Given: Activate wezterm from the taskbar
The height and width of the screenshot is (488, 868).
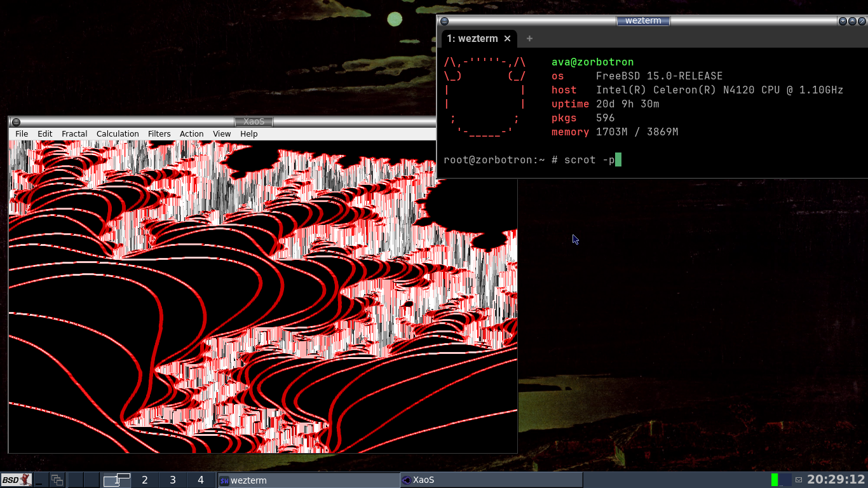Looking at the screenshot, I should tap(309, 480).
